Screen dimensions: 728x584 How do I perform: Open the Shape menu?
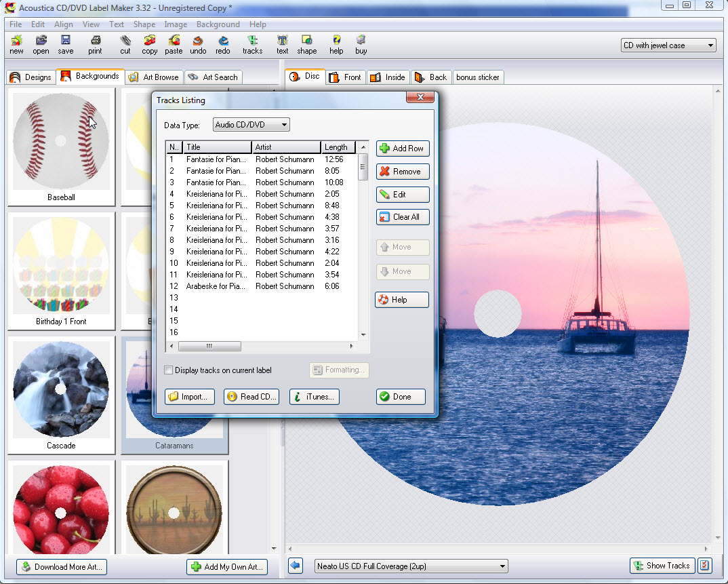[x=144, y=24]
